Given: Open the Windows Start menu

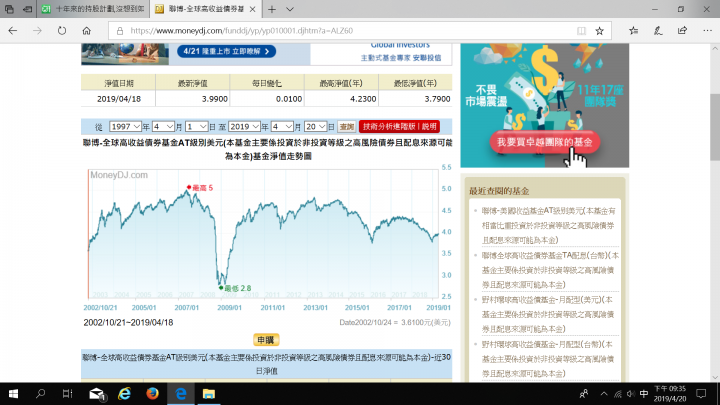Looking at the screenshot, I should pyautogui.click(x=13, y=394).
